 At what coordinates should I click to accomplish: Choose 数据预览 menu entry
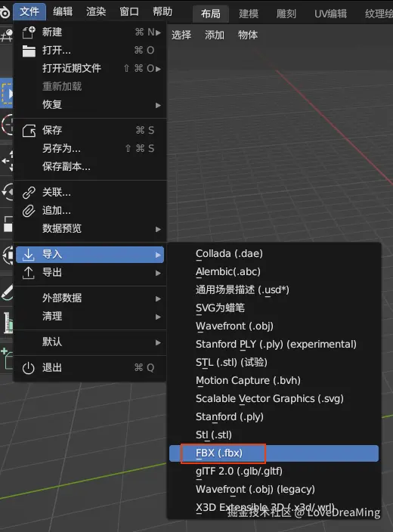coord(90,228)
